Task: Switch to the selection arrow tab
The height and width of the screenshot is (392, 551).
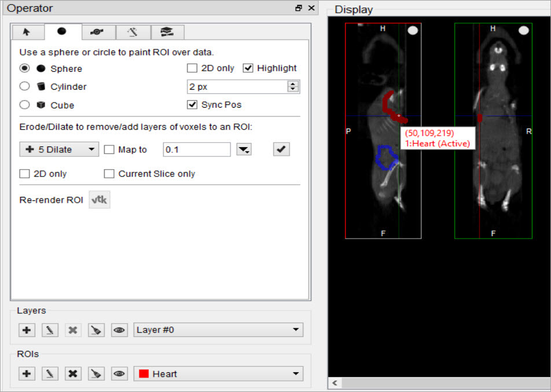Action: (x=28, y=32)
